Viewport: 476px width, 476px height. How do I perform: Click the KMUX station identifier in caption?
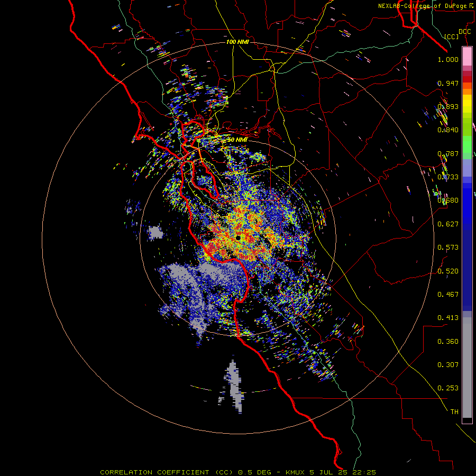pyautogui.click(x=295, y=472)
